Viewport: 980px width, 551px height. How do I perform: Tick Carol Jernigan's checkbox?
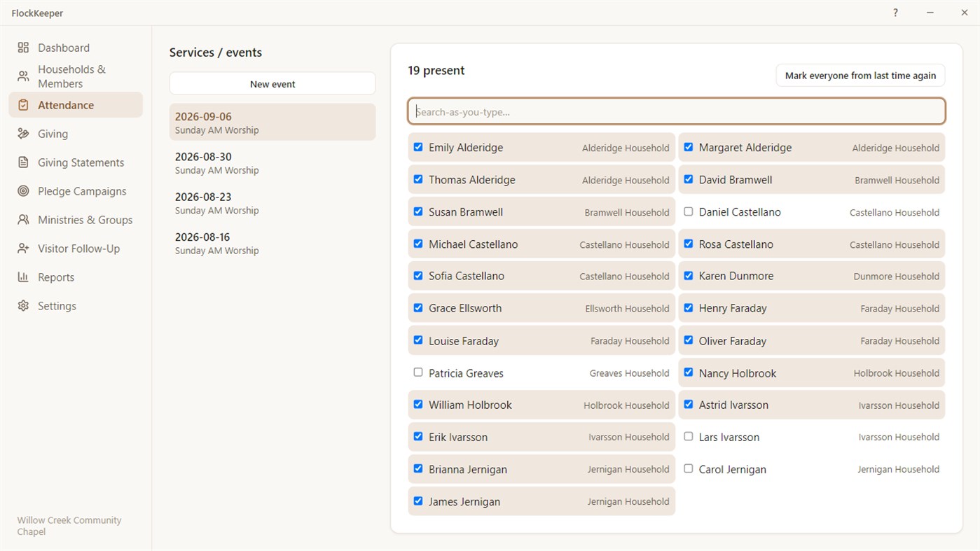tap(689, 469)
